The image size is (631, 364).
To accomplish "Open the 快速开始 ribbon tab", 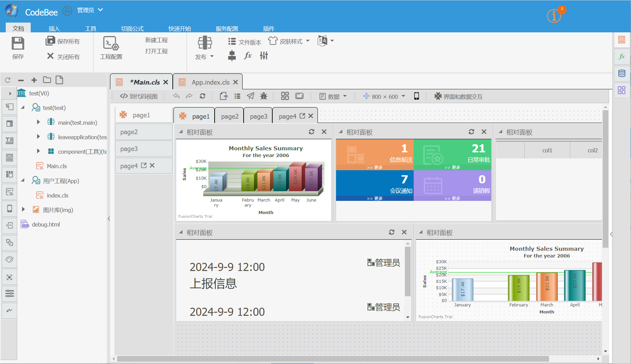I will (180, 28).
